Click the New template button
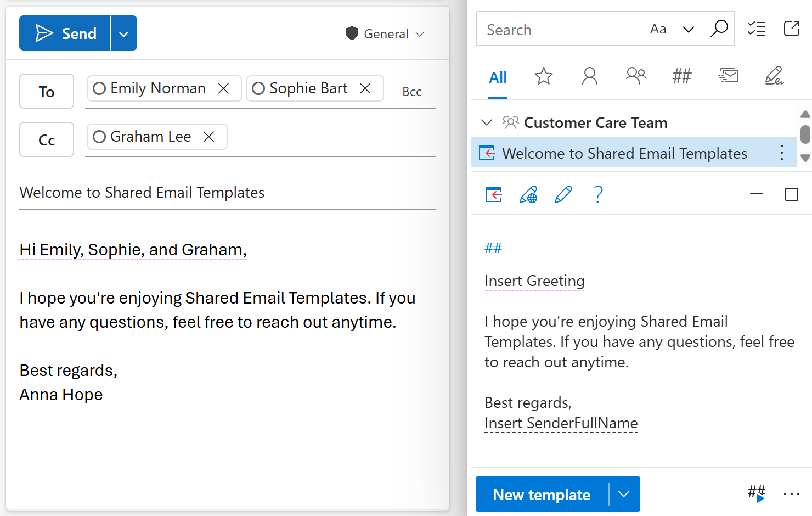This screenshot has height=516, width=812. (542, 495)
